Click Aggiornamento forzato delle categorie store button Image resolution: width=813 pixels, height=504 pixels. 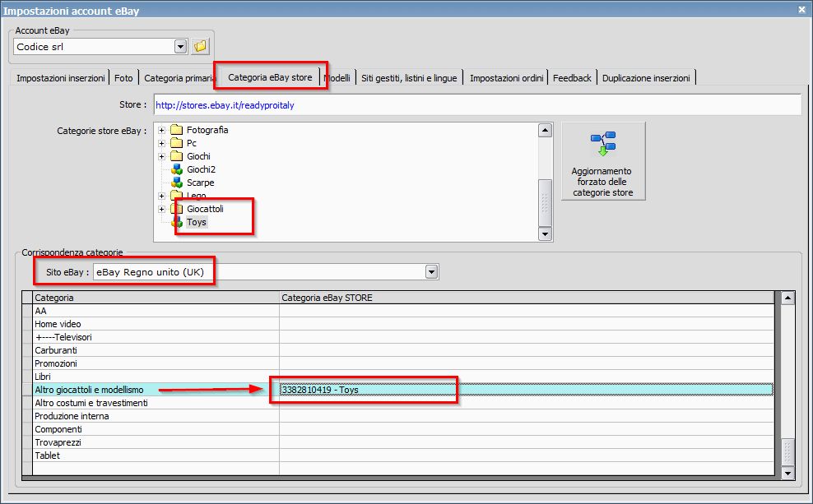coord(603,161)
